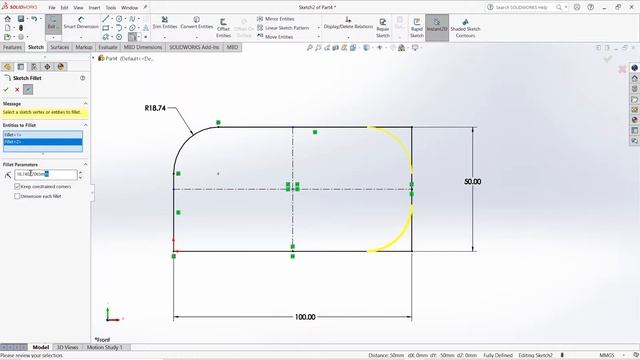Select the Offset Entities tool
The width and height of the screenshot is (640, 360).
(x=223, y=28)
